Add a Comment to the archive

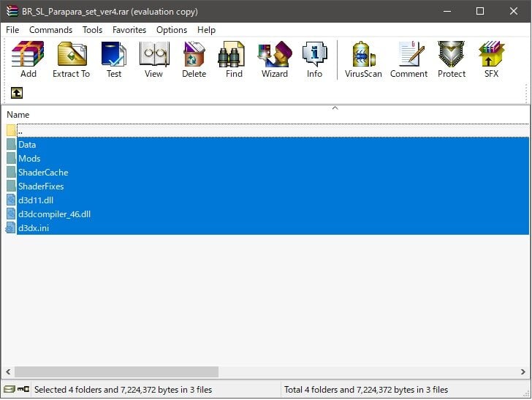pyautogui.click(x=408, y=60)
